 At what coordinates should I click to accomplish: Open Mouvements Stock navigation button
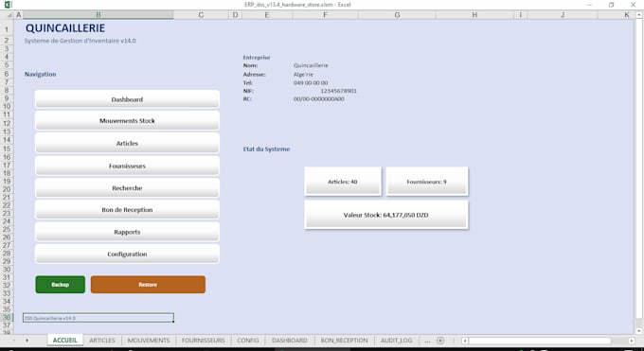pos(127,121)
